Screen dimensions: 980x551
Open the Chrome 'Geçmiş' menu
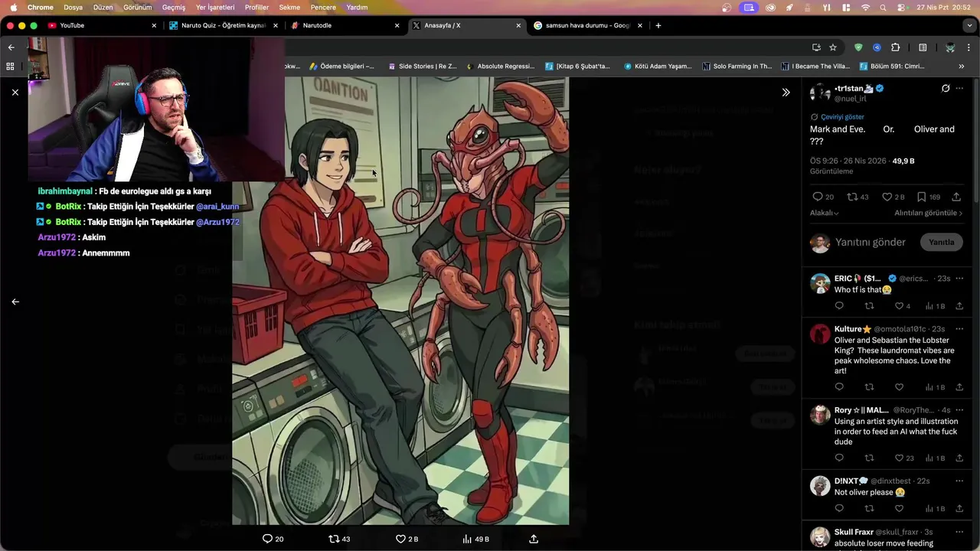point(174,7)
